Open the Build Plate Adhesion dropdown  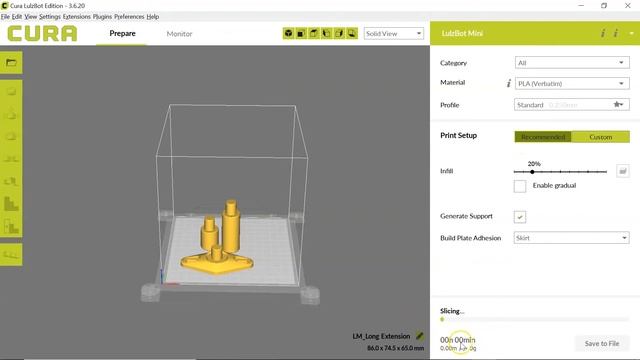pos(572,238)
